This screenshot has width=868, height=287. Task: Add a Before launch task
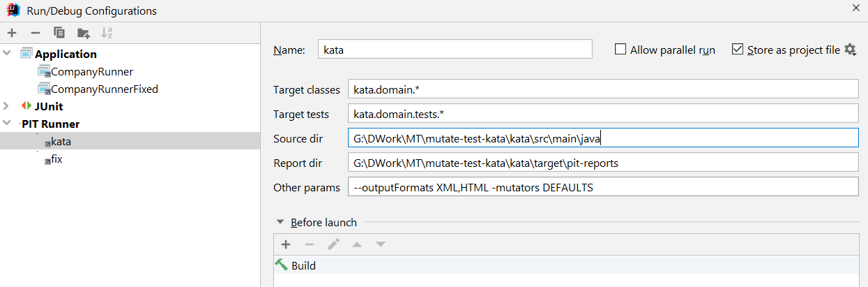point(285,244)
